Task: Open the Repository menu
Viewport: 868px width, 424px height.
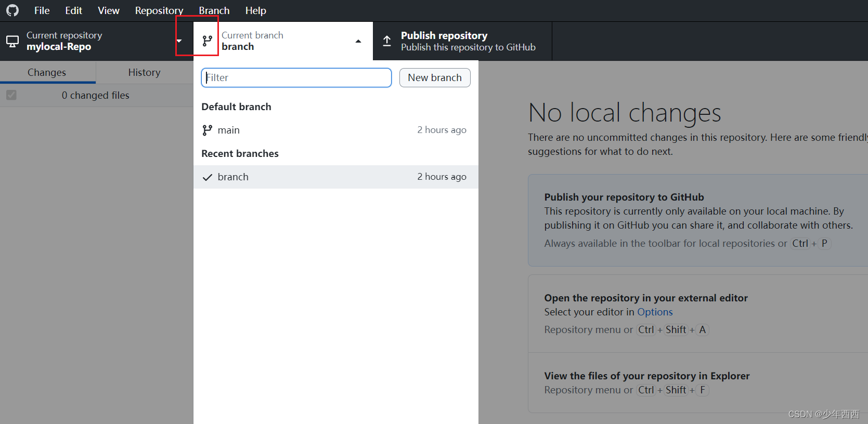Action: pyautogui.click(x=159, y=10)
